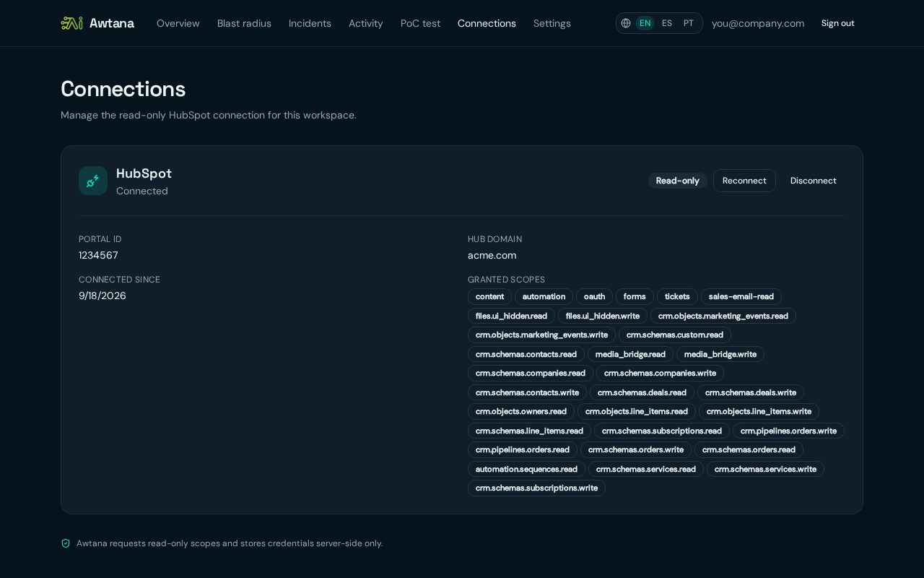
Task: View the Activity page
Action: coord(366,23)
